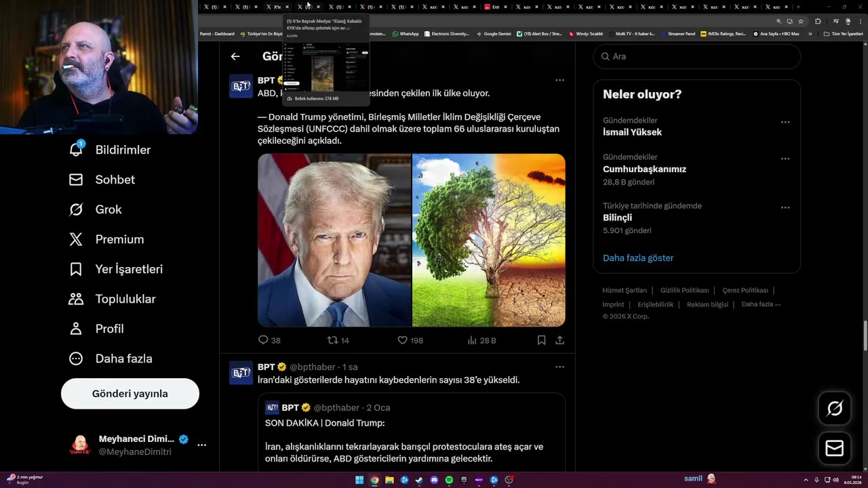
Task: Open trending topic Bilinçli
Action: click(x=617, y=218)
